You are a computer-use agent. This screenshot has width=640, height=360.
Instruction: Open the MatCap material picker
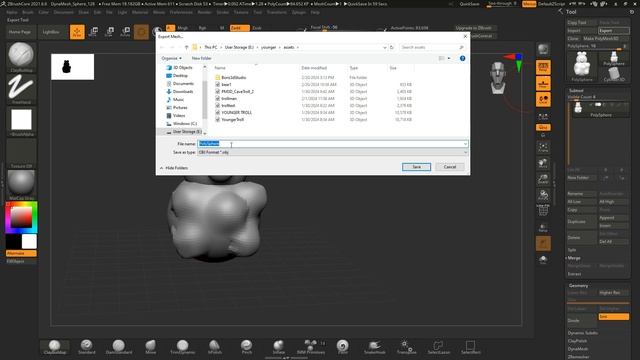tap(21, 185)
